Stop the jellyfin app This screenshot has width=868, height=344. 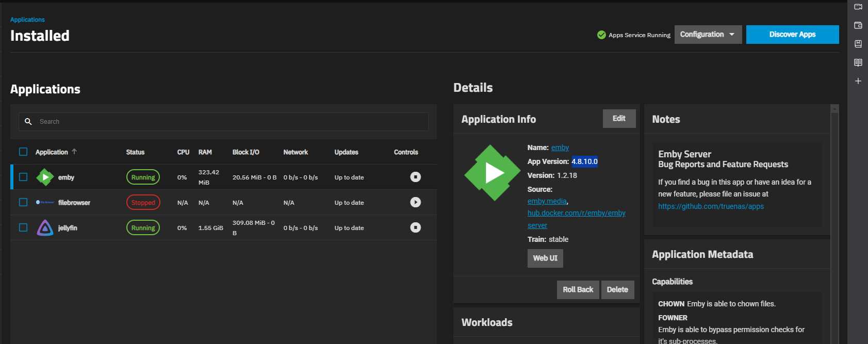(x=415, y=227)
